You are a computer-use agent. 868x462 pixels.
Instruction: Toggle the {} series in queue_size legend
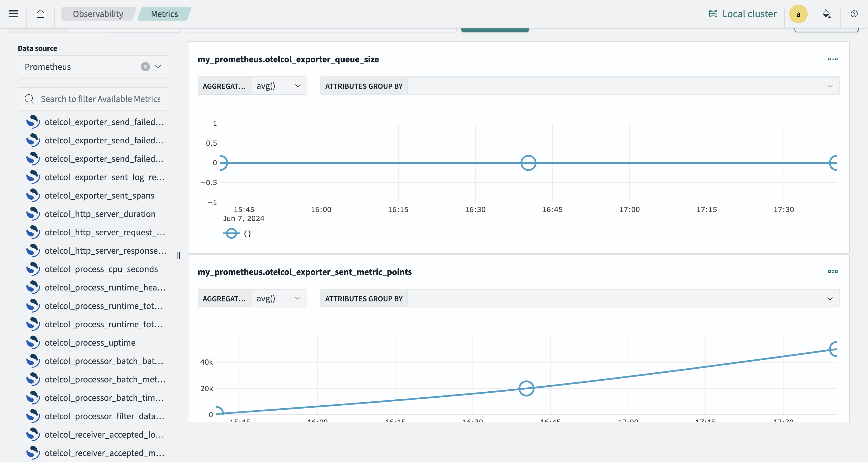pos(238,233)
